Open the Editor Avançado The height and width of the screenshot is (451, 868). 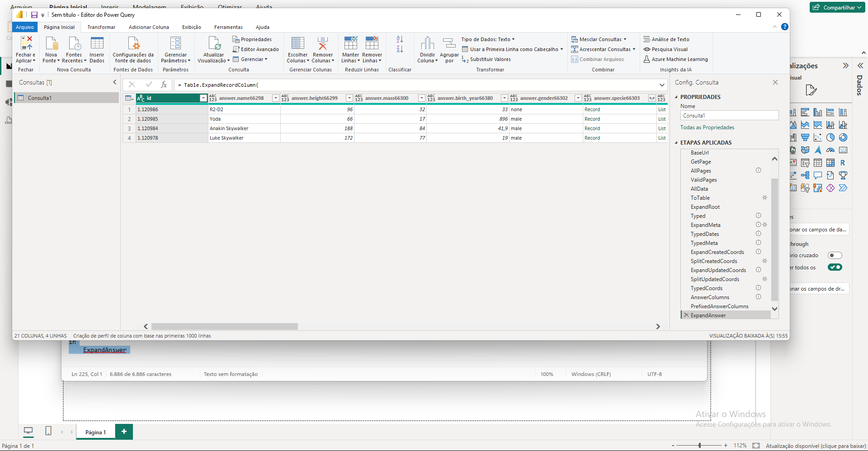point(255,49)
